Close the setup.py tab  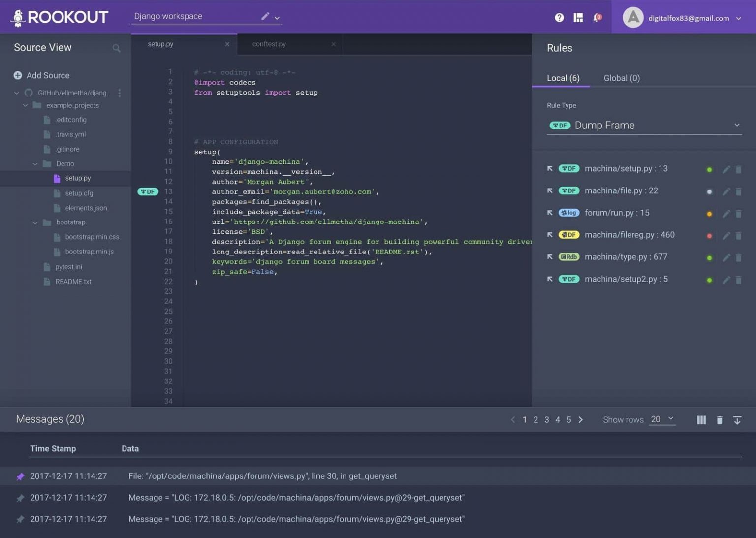click(x=227, y=44)
